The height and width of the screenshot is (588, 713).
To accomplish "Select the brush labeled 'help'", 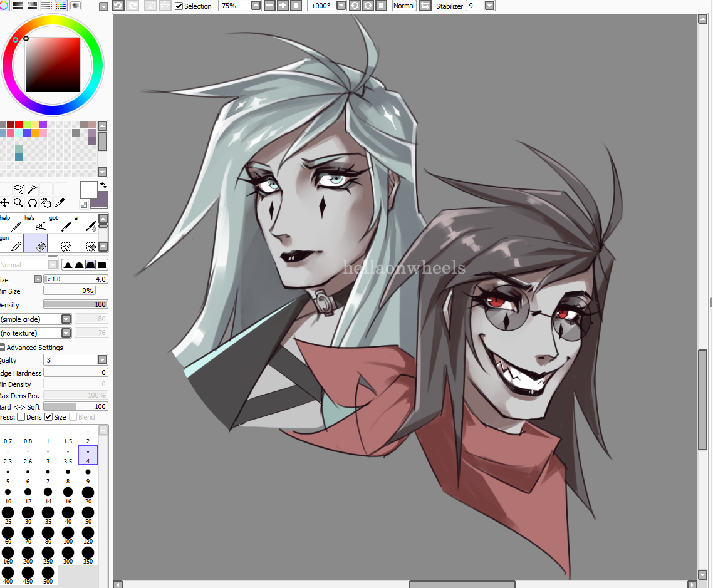I will [12, 224].
